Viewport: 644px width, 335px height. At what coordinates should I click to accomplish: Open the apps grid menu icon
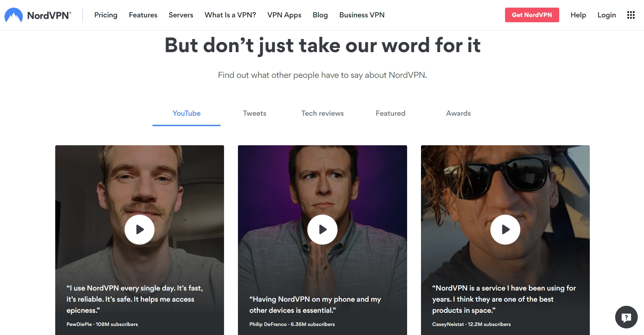click(x=631, y=15)
